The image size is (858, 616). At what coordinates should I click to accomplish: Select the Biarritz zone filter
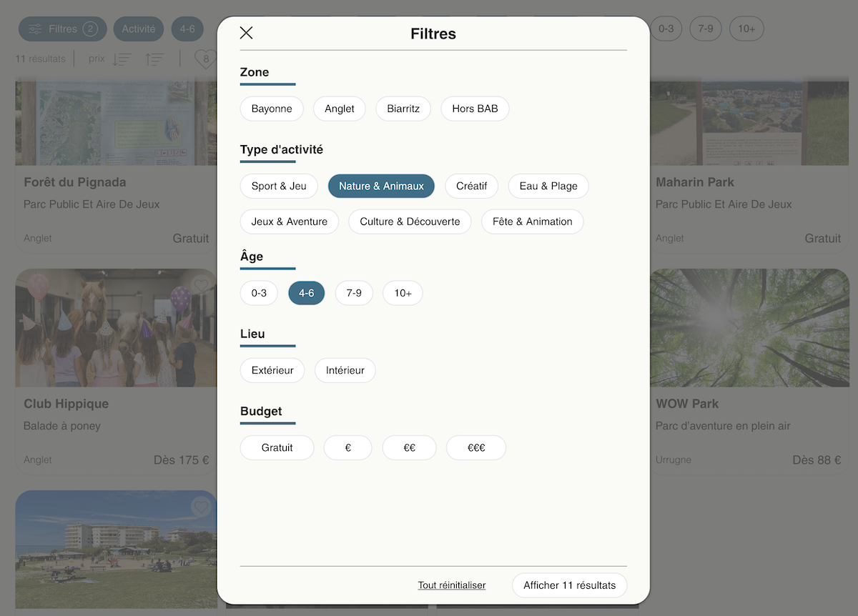[403, 109]
